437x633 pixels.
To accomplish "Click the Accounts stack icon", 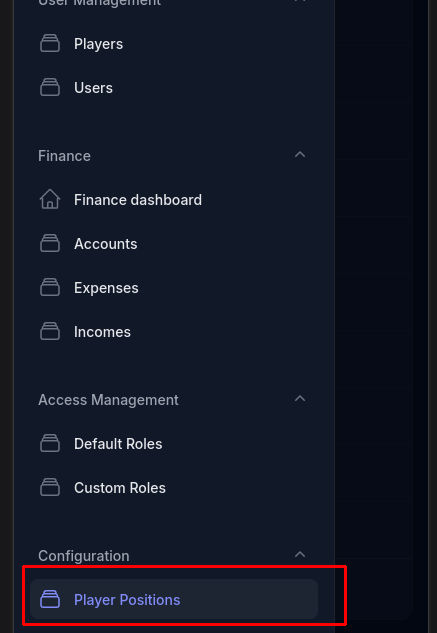I will (x=50, y=244).
